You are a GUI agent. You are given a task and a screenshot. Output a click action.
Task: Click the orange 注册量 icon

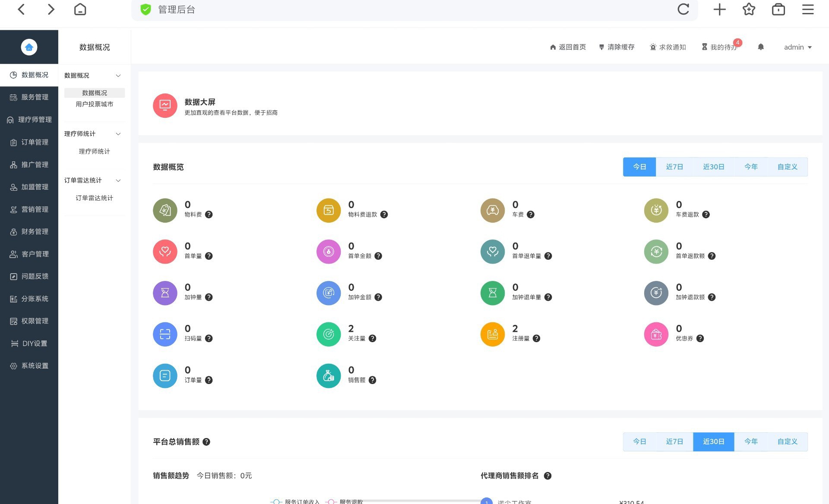click(x=492, y=334)
